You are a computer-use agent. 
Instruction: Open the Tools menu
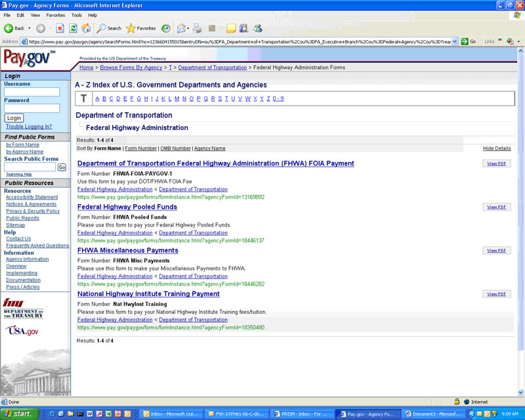pos(77,14)
